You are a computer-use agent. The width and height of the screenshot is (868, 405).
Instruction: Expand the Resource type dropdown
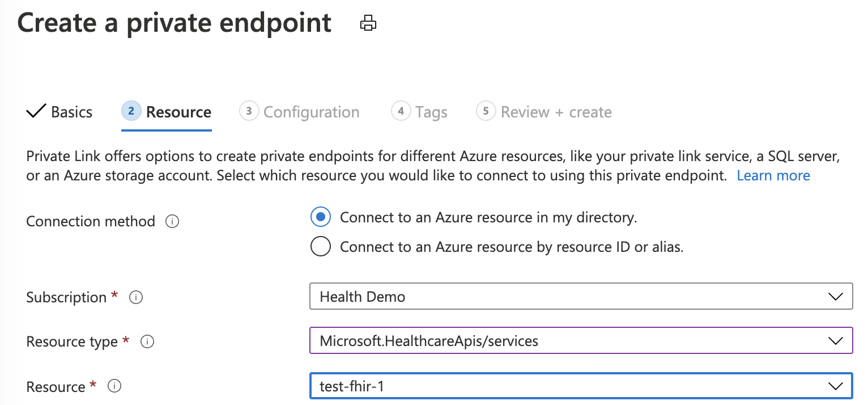581,341
